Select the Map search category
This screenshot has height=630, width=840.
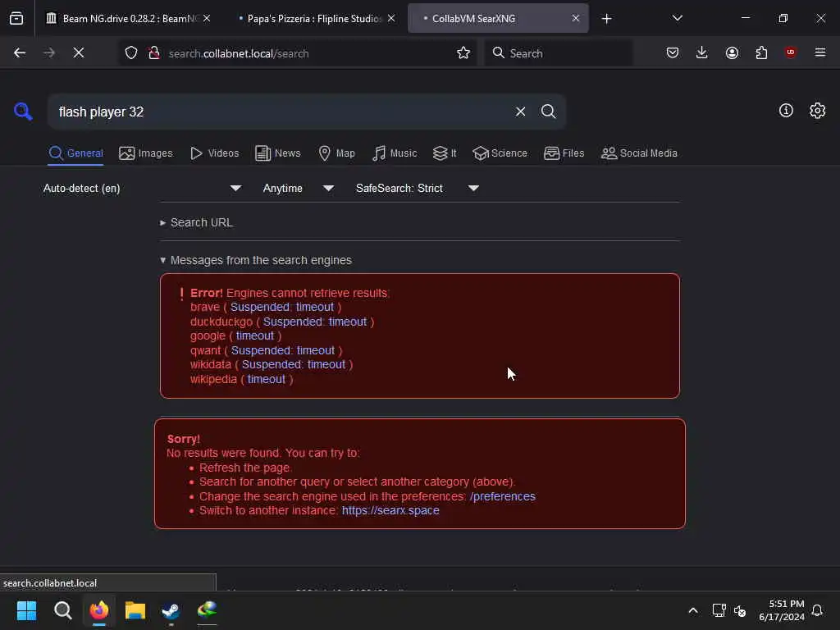(336, 153)
